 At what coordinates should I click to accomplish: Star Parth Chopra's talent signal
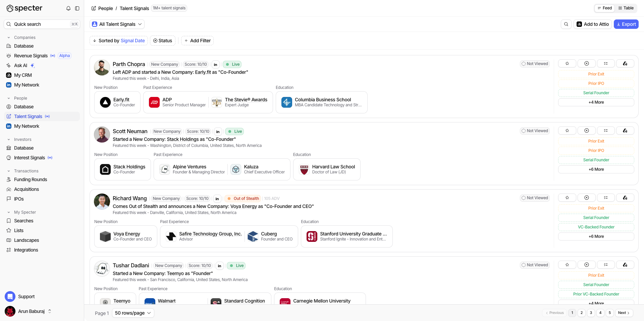click(567, 63)
